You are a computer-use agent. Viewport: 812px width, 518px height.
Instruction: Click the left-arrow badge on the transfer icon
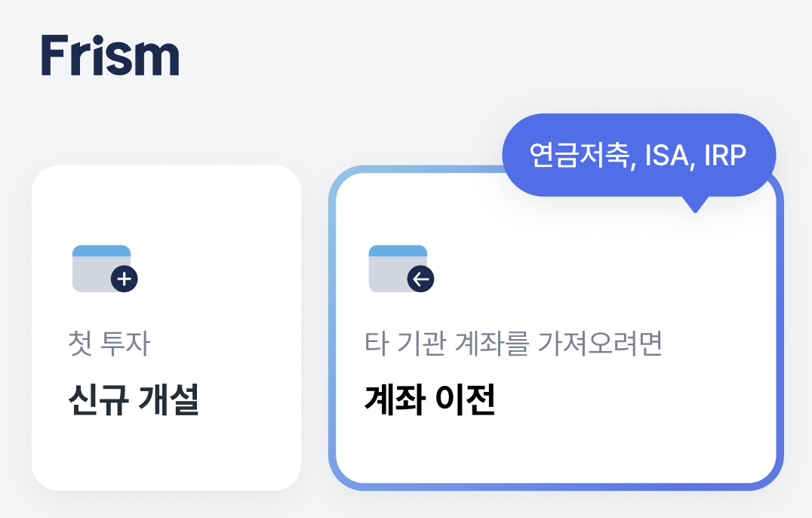point(421,279)
